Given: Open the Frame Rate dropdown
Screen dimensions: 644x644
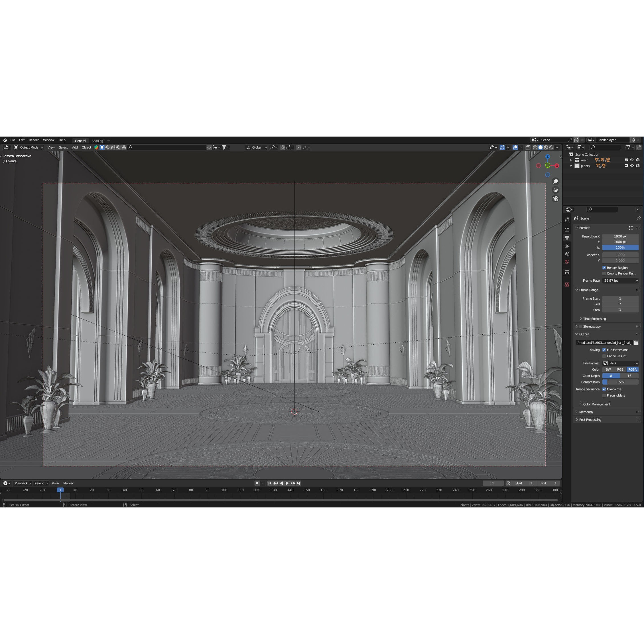Looking at the screenshot, I should pos(620,280).
